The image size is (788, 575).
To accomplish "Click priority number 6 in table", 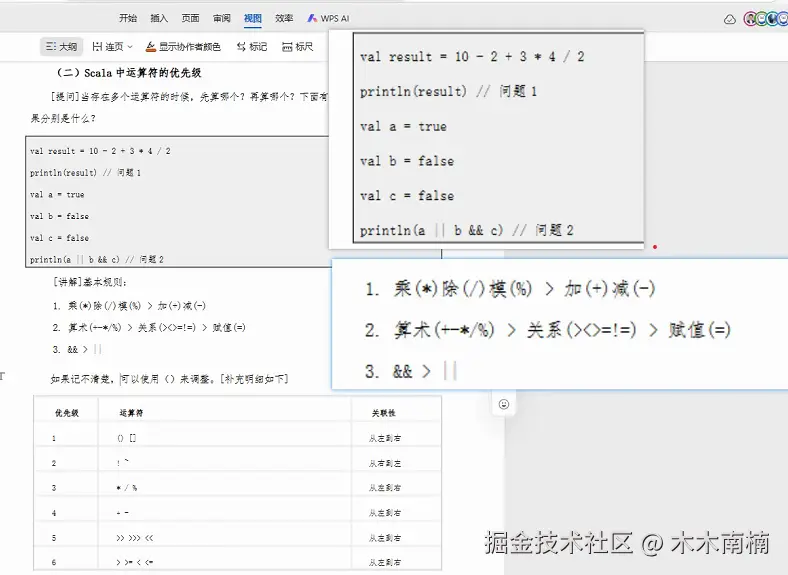I will point(54,562).
